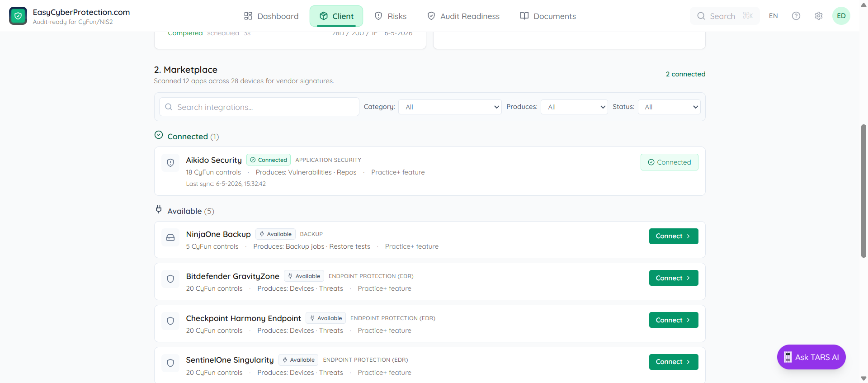Select the NinjaOne Backup title
The image size is (868, 383).
click(x=218, y=234)
